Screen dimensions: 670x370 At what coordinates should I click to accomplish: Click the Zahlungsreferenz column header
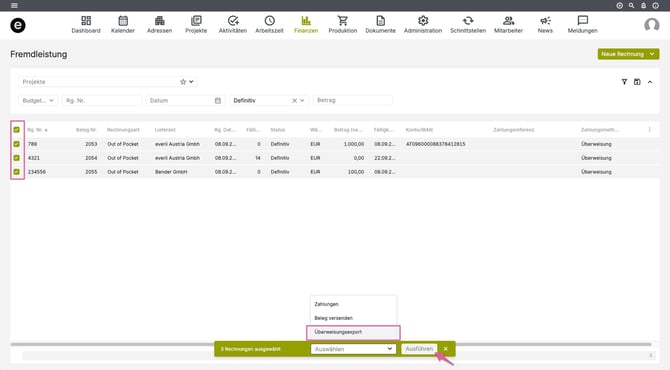pos(514,130)
